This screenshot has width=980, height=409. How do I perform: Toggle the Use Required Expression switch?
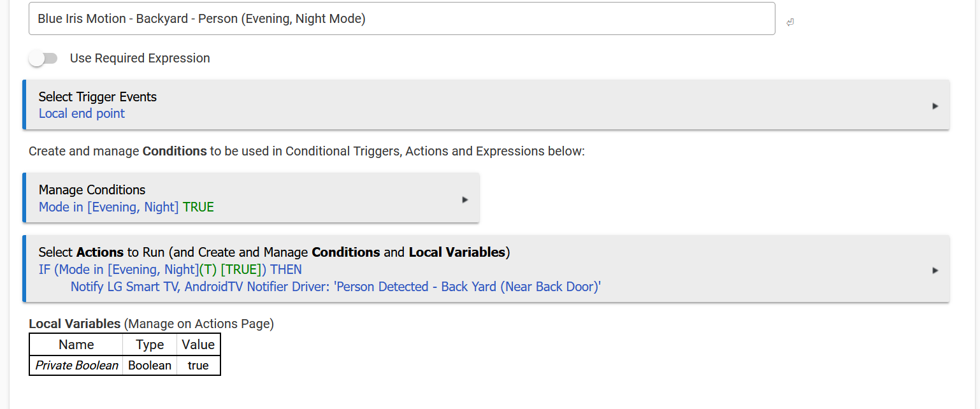pos(43,59)
